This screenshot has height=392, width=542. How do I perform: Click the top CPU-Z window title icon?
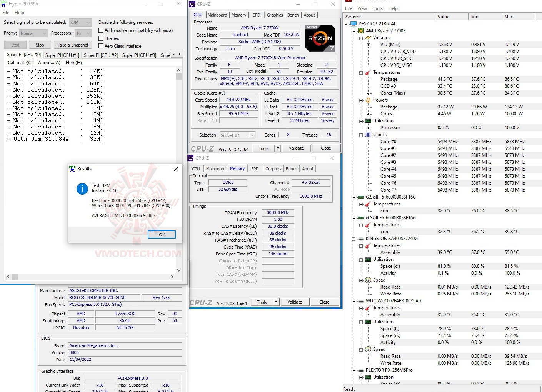[192, 4]
